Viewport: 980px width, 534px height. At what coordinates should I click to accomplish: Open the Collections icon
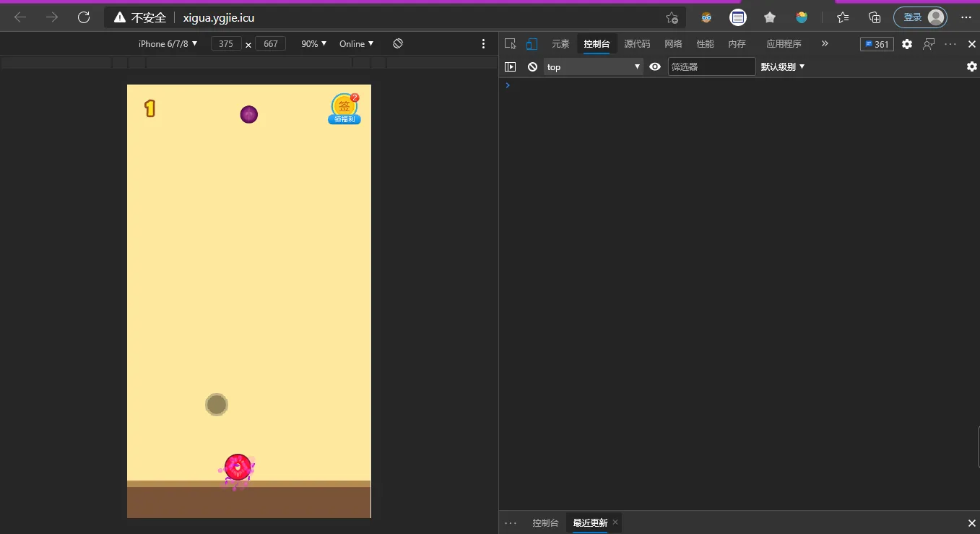(x=875, y=17)
